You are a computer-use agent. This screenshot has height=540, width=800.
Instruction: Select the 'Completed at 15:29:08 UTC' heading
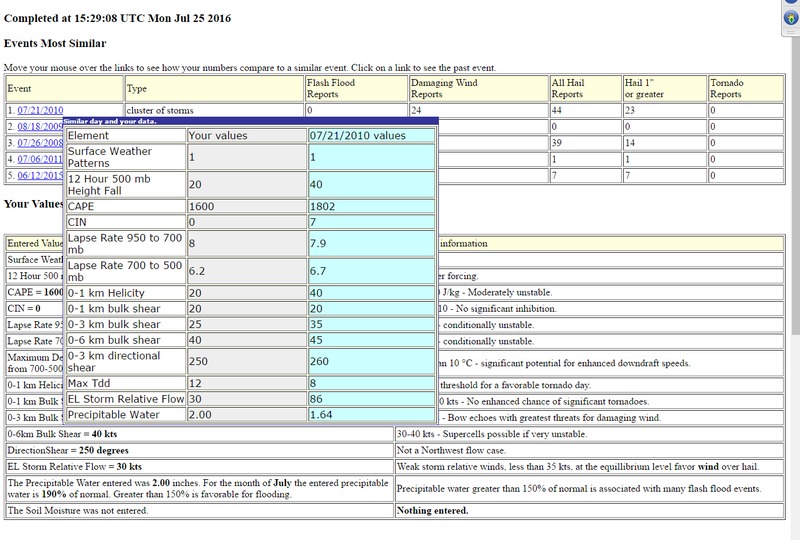click(x=117, y=18)
